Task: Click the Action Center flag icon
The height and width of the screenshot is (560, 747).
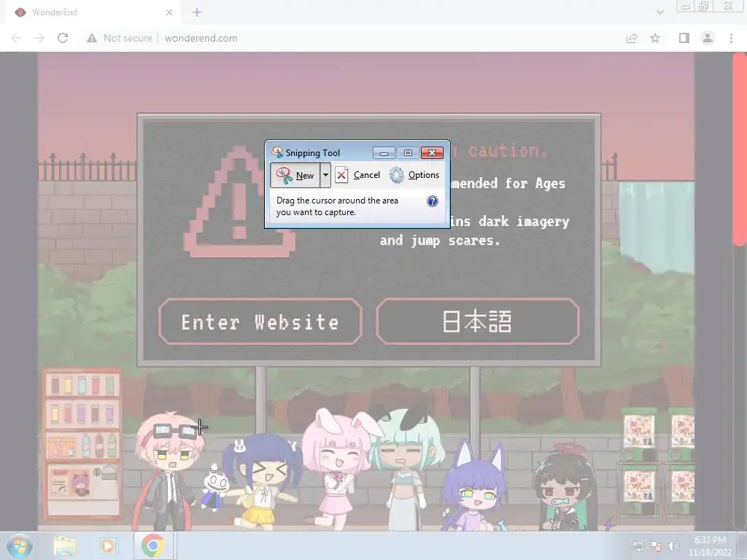Action: point(656,546)
